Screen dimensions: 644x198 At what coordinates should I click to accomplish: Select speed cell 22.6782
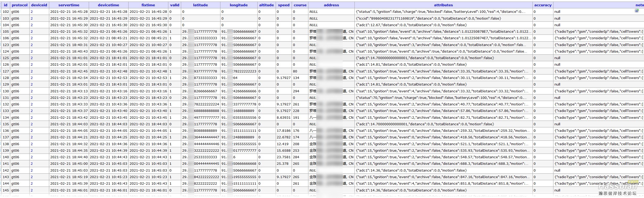[x=284, y=137]
